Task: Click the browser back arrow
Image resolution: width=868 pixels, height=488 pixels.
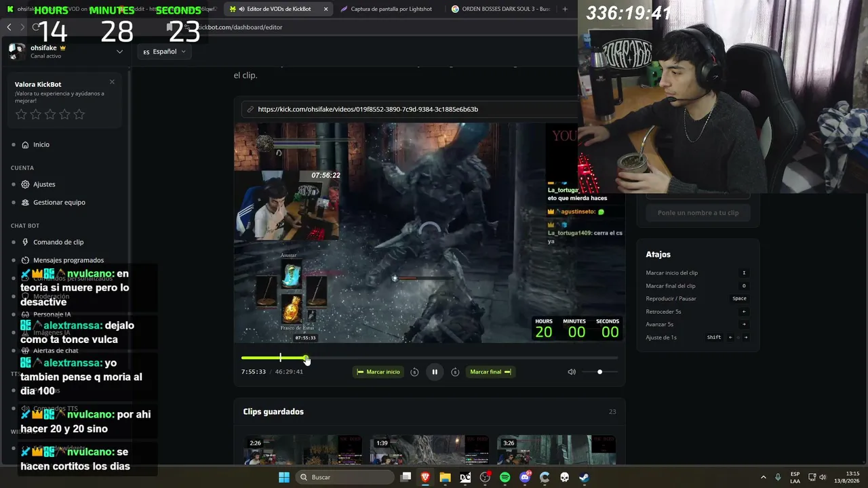Action: pyautogui.click(x=9, y=27)
